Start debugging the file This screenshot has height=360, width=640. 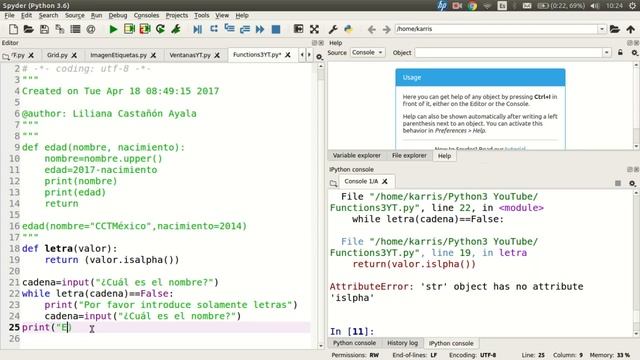198,29
